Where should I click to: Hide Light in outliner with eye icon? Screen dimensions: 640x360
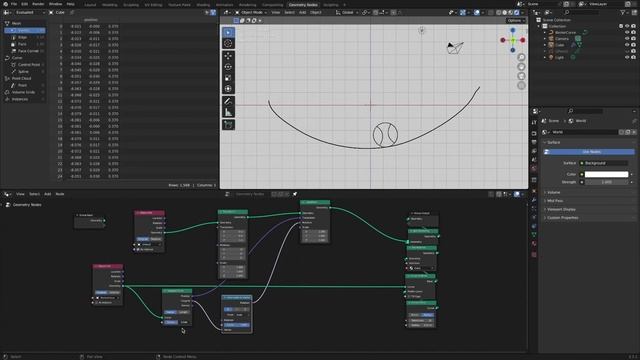[x=627, y=58]
